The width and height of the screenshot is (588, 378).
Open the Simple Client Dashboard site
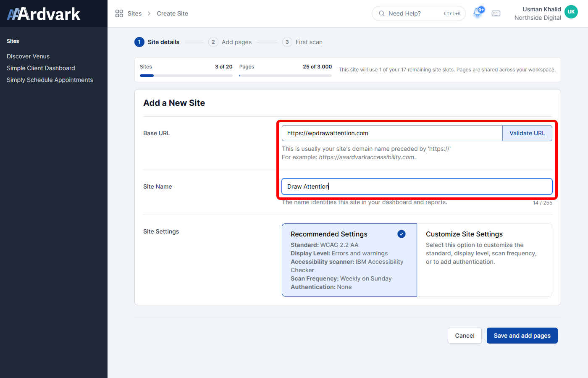[41, 68]
